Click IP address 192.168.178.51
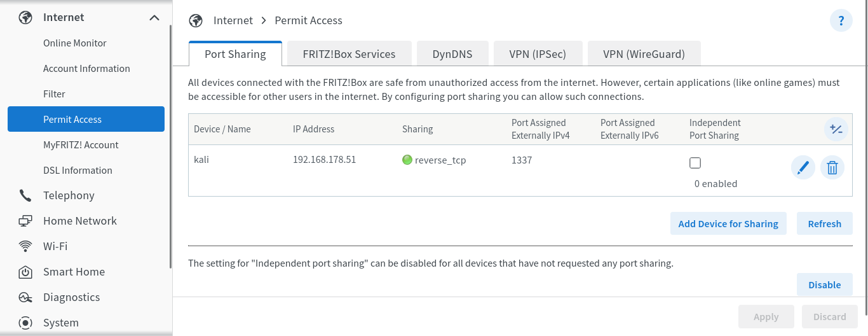The image size is (868, 336). (324, 160)
